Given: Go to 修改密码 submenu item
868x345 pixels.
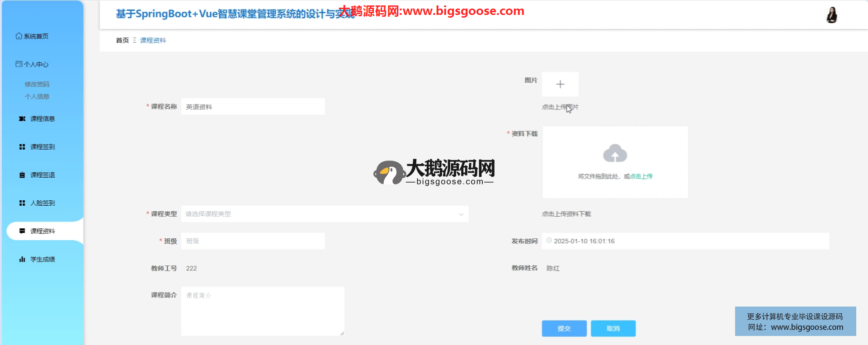Looking at the screenshot, I should pyautogui.click(x=37, y=84).
